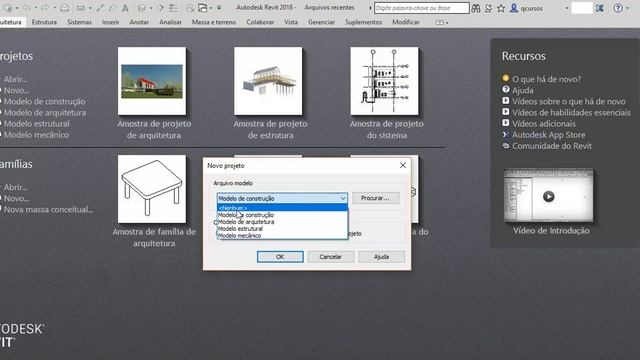Click the icon beside Autodesk App Store
The height and width of the screenshot is (360, 640).
[x=506, y=134]
